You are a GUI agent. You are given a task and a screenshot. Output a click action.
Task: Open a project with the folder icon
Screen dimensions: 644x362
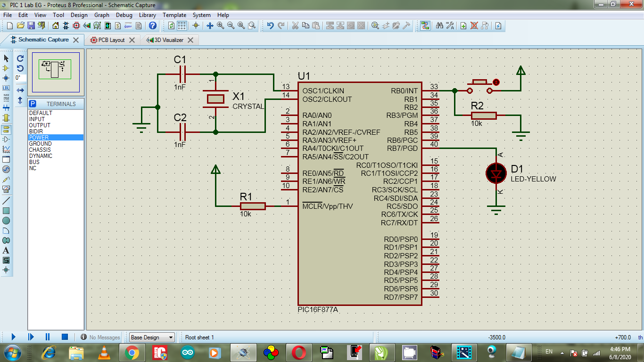coord(21,25)
